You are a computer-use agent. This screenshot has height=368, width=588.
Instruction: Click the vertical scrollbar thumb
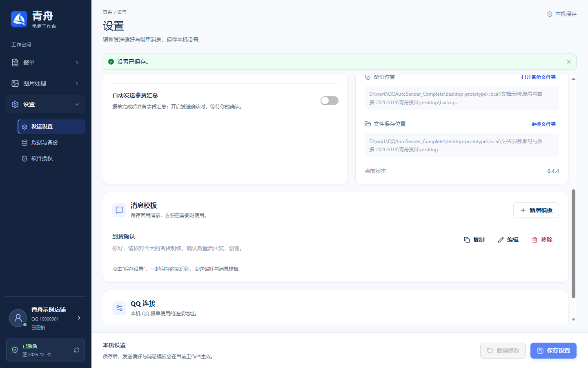pyautogui.click(x=573, y=244)
